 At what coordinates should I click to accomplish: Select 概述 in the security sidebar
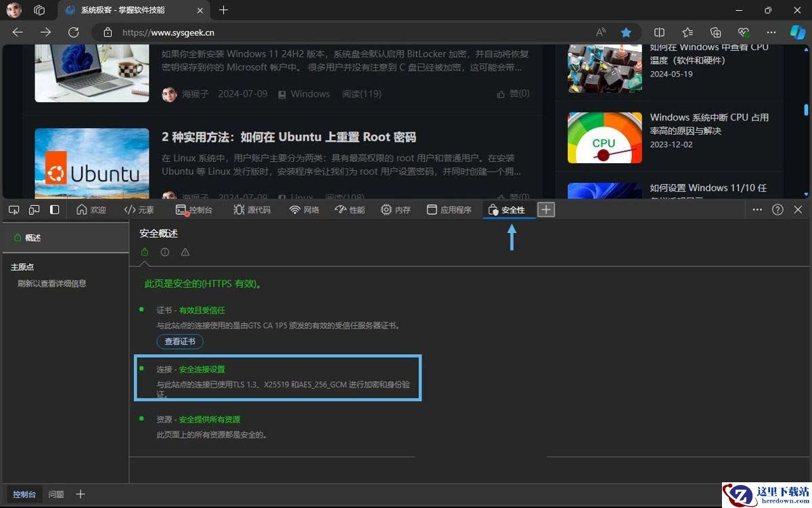[x=64, y=238]
